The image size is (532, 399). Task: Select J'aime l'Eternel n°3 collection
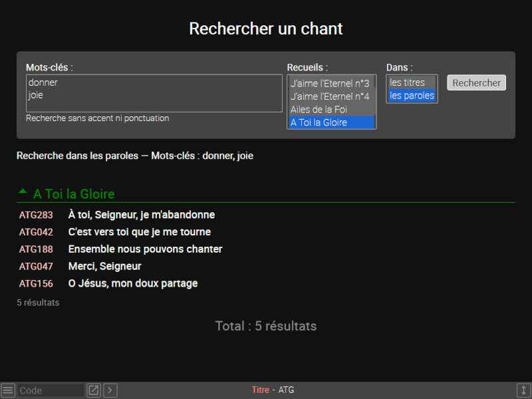[x=330, y=83]
